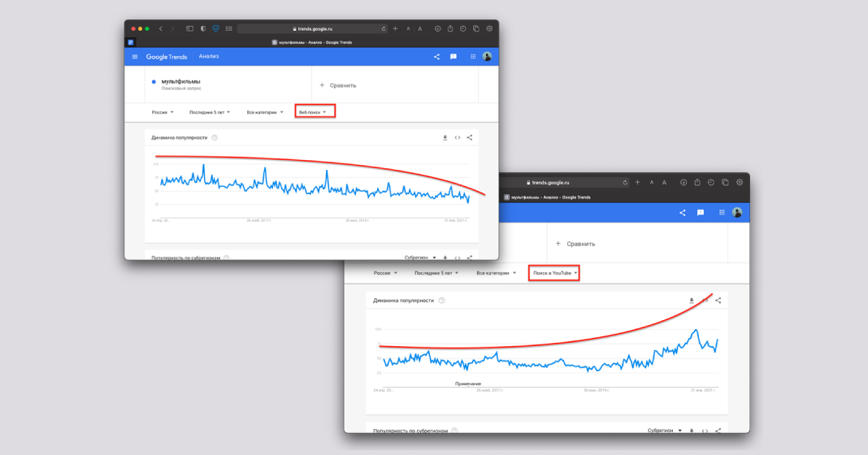This screenshot has width=868, height=455.
Task: Open Все категории dropdown in front window
Action: (265, 112)
